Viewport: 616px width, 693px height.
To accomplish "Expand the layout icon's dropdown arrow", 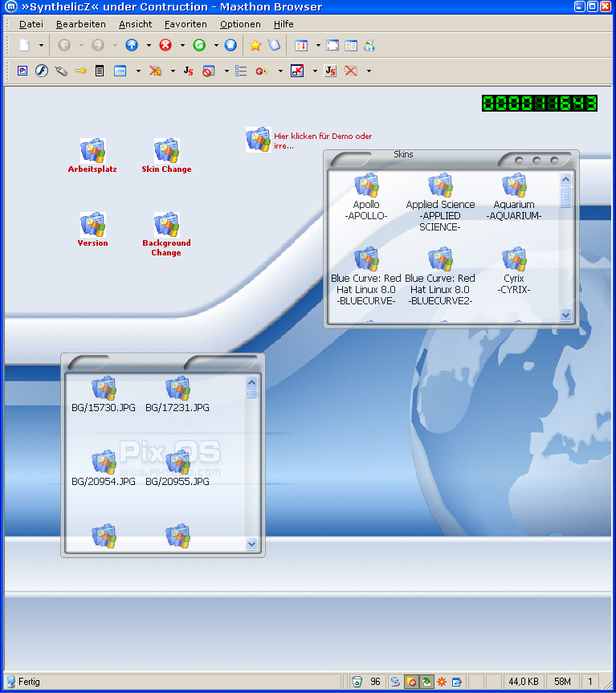I will coord(318,45).
